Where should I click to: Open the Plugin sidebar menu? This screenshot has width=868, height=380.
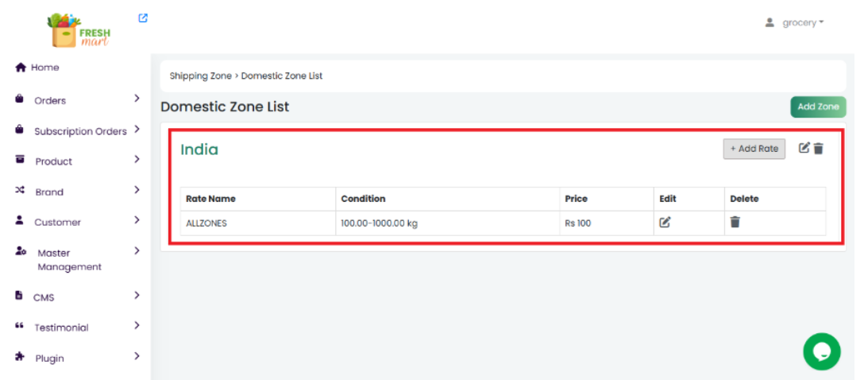49,358
